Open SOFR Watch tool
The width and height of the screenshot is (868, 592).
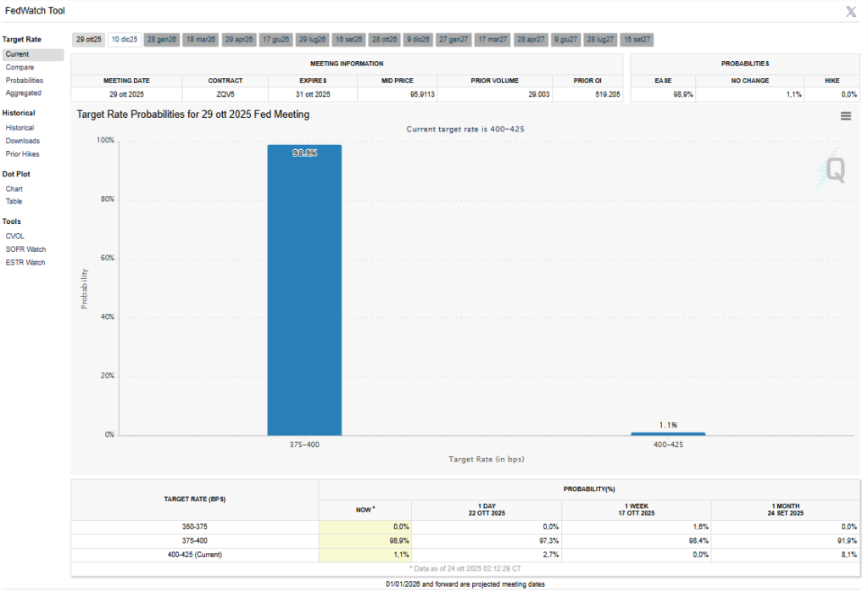pos(25,249)
